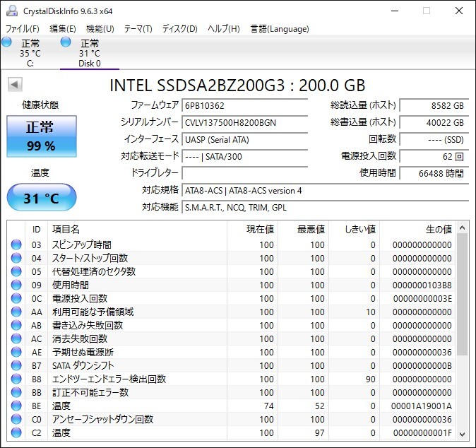Open the ファイル(F) menu
The width and height of the screenshot is (476, 448).
click(23, 29)
